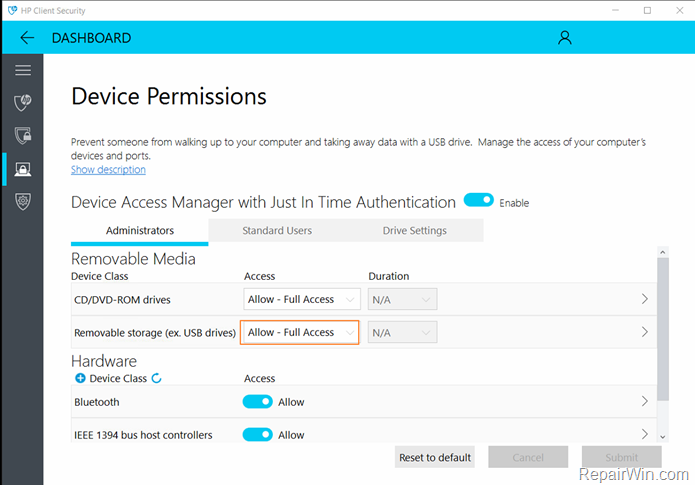This screenshot has height=485, width=695.
Task: Click the Reset to default button
Action: coord(435,458)
